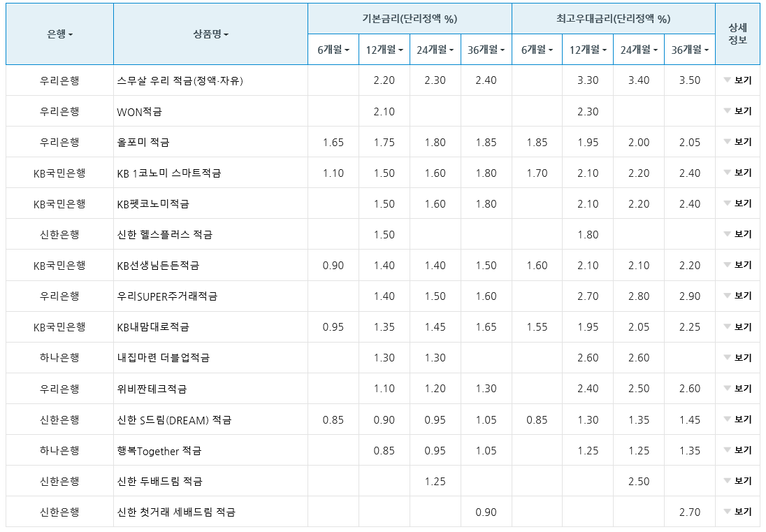Image resolution: width=766 pixels, height=532 pixels.
Task: Select product name KB 1코노미 스마트적금
Action: click(x=169, y=173)
